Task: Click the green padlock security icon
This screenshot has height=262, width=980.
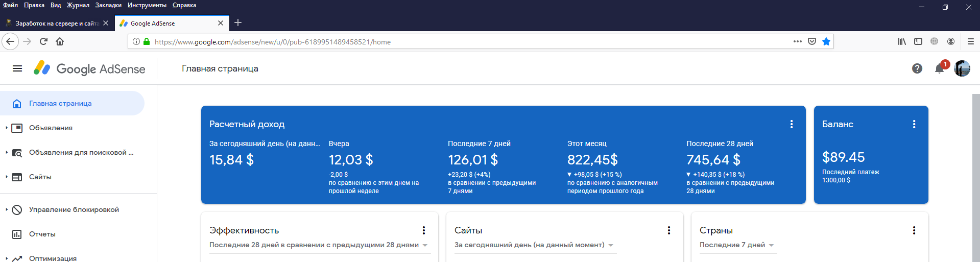Action: pos(147,42)
